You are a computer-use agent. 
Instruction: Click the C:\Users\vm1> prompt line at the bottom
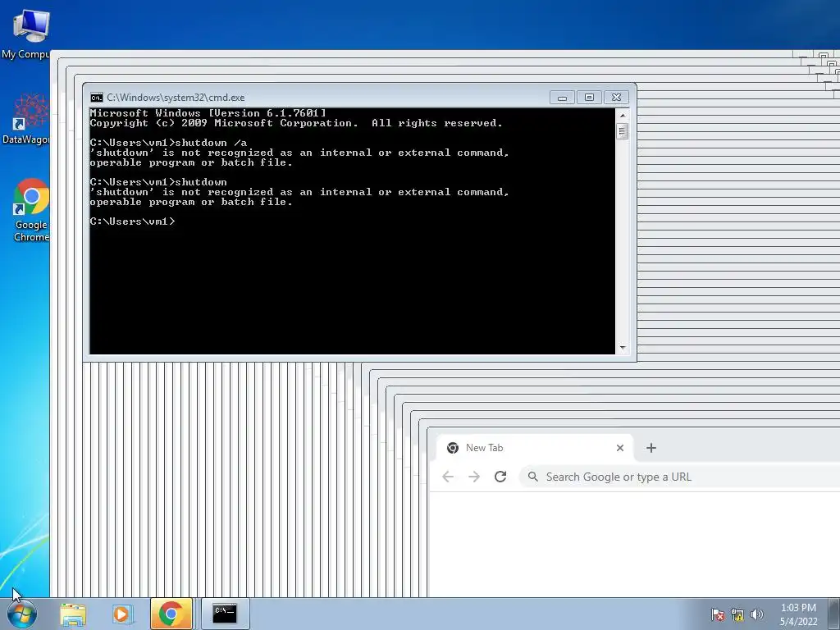(132, 221)
